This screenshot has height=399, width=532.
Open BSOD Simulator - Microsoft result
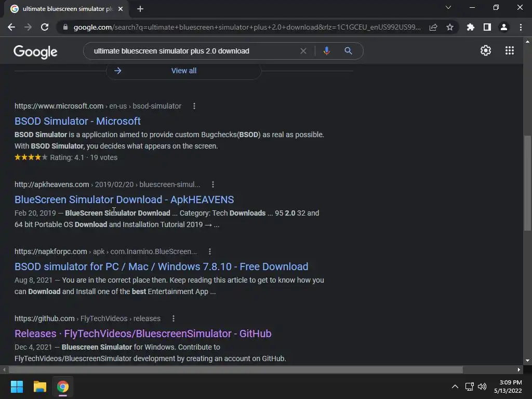(77, 121)
